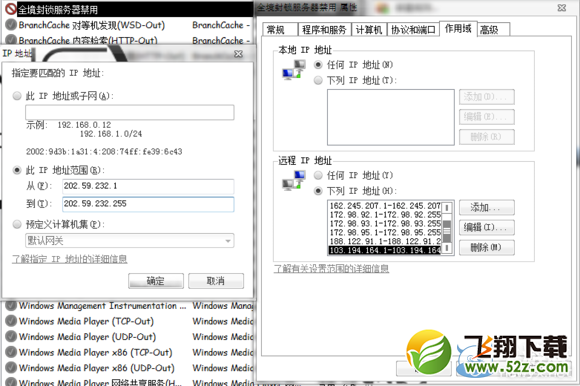580x386 pixels.
Task: Select the BranchCache 内容检索(HTTP-Out) rule name
Action: pyautogui.click(x=88, y=40)
